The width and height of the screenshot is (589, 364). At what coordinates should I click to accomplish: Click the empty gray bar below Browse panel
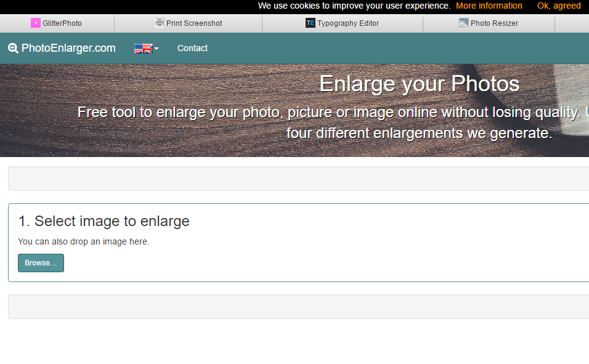tap(299, 307)
